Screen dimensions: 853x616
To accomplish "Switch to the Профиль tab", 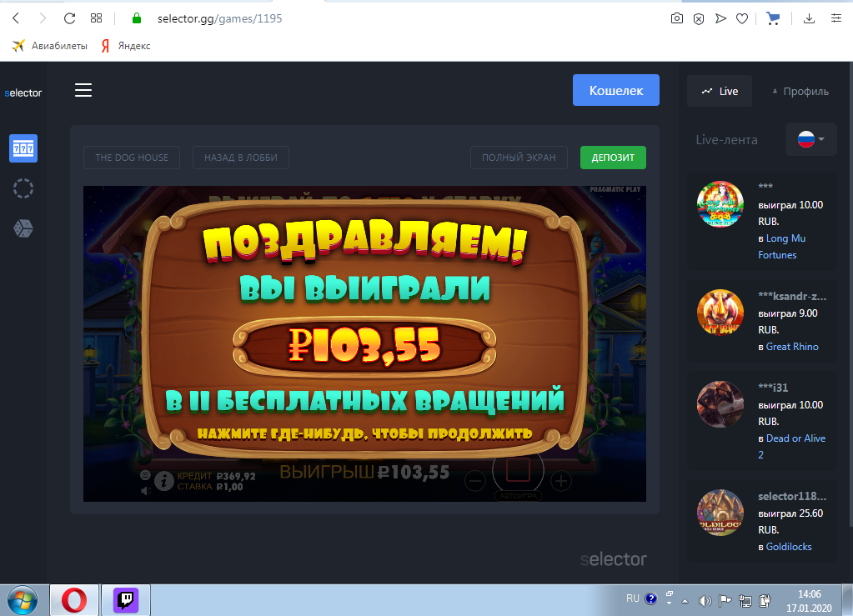I will (800, 92).
